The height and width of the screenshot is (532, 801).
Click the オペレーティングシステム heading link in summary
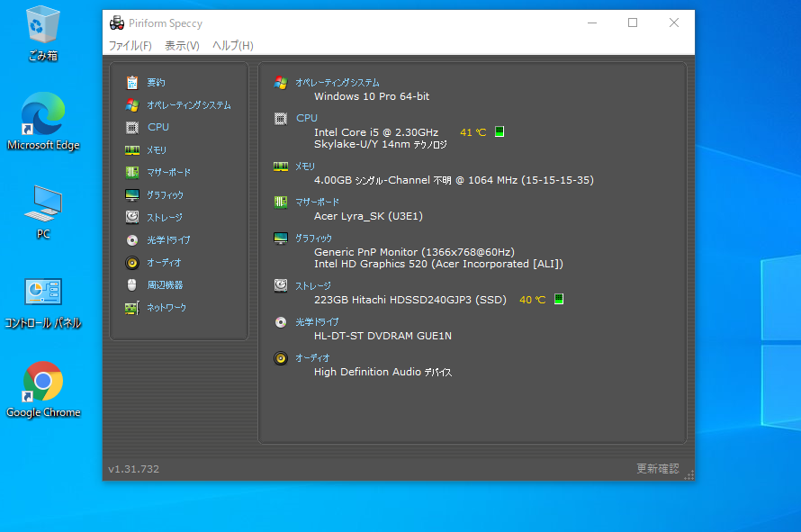click(x=337, y=82)
